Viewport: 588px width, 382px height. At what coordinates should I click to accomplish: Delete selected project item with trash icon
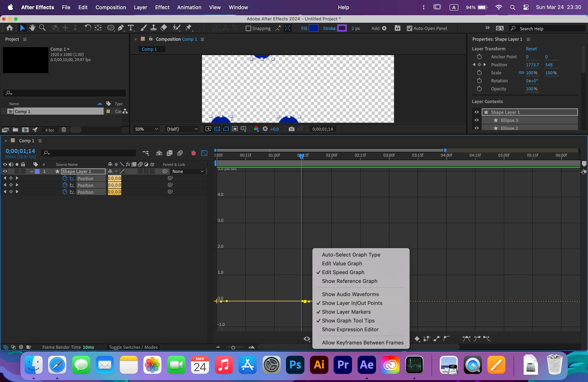pos(63,130)
